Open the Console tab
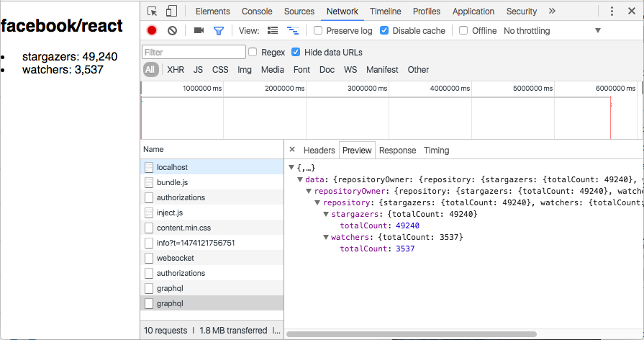Image resolution: width=644 pixels, height=340 pixels. [257, 12]
